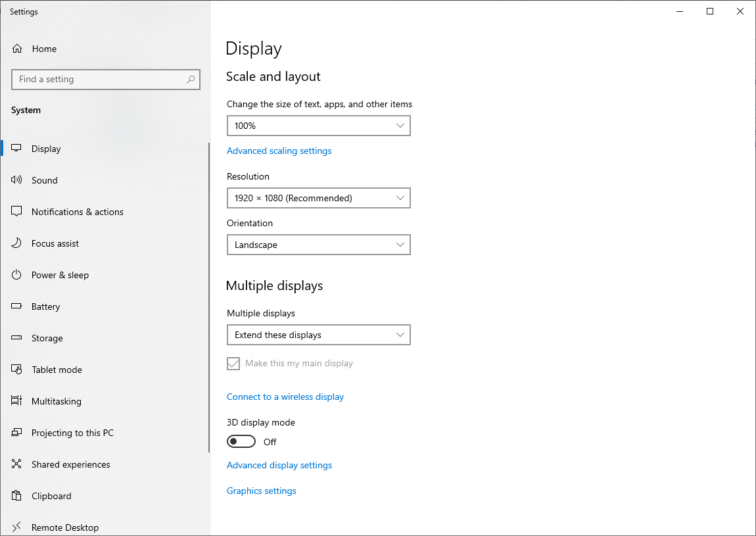Select the Storage label
Image resolution: width=756 pixels, height=536 pixels.
tap(47, 338)
